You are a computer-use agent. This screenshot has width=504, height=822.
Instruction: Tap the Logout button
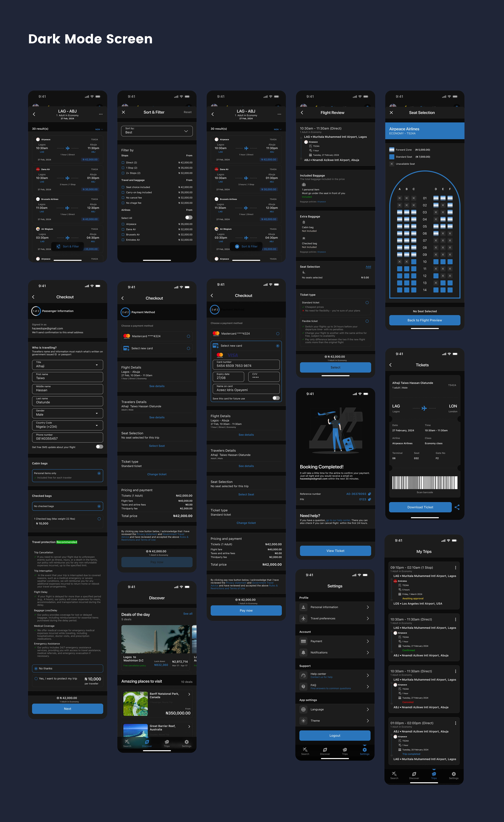[335, 736]
